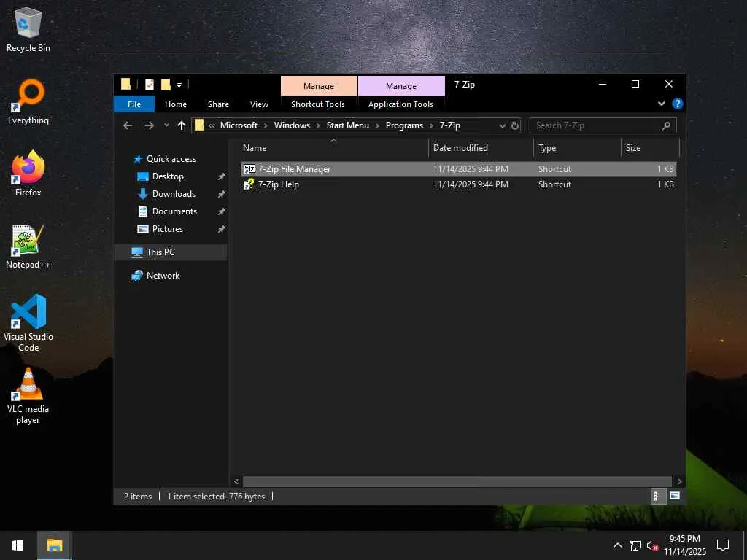Switch to Large icons view in status bar
Viewport: 747px width, 560px height.
(675, 496)
